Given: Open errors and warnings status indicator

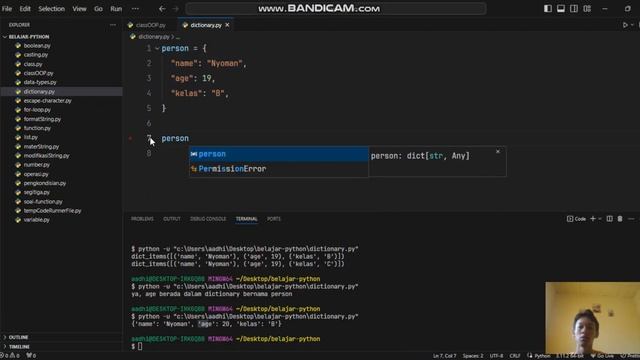Looking at the screenshot, I should [x=11, y=356].
